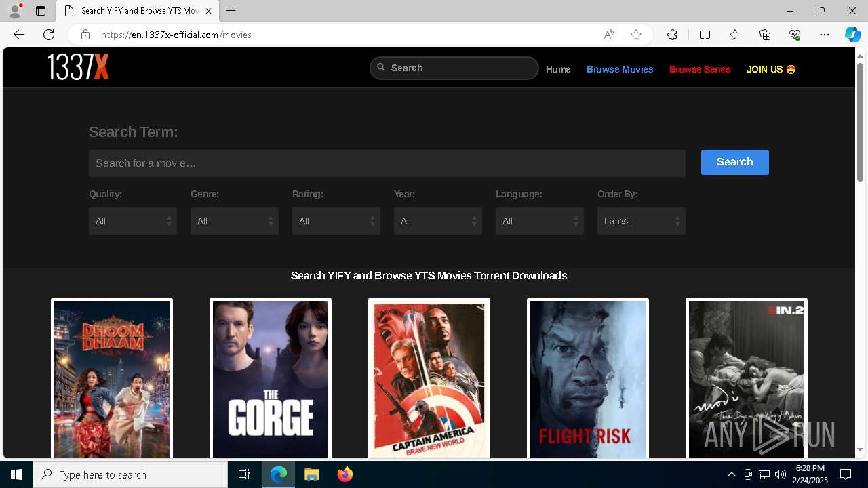Open the Favorites list icon

735,35
